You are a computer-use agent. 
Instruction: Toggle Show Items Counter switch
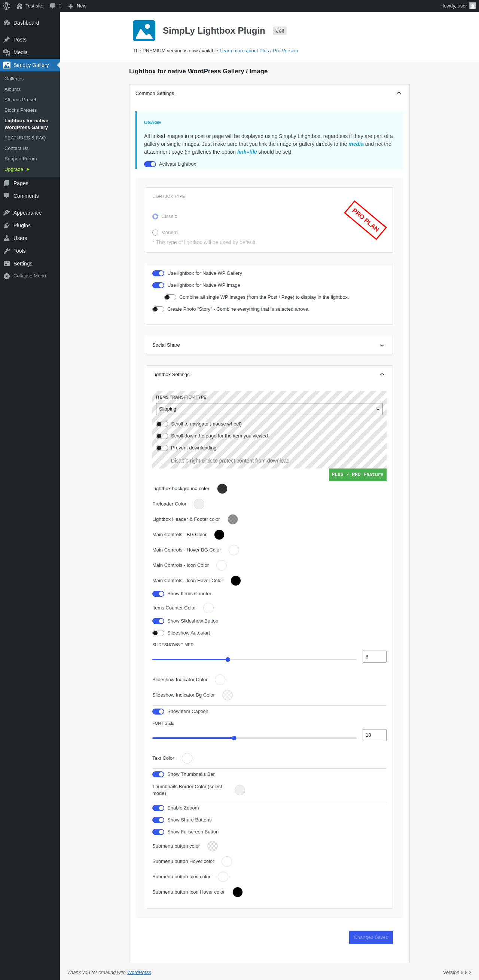tap(158, 593)
